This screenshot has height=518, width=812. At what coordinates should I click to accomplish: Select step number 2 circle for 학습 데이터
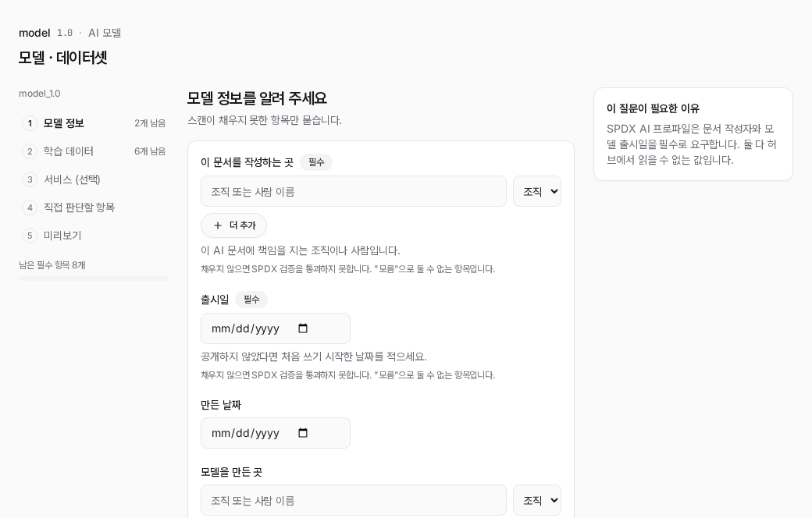coord(30,151)
